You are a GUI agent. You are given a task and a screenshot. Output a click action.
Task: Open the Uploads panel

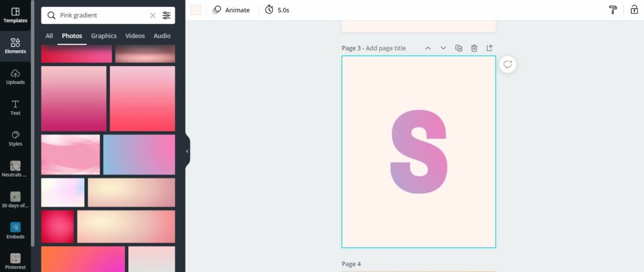pos(15,77)
